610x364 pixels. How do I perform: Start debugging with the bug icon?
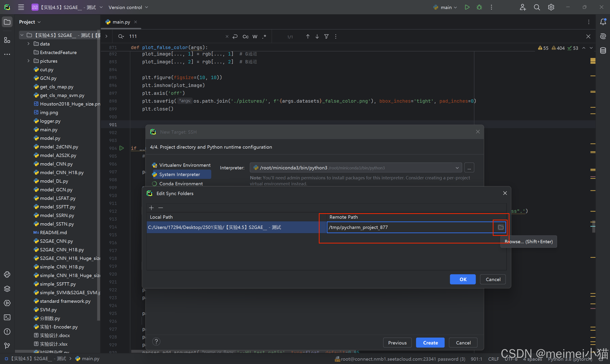pos(479,7)
